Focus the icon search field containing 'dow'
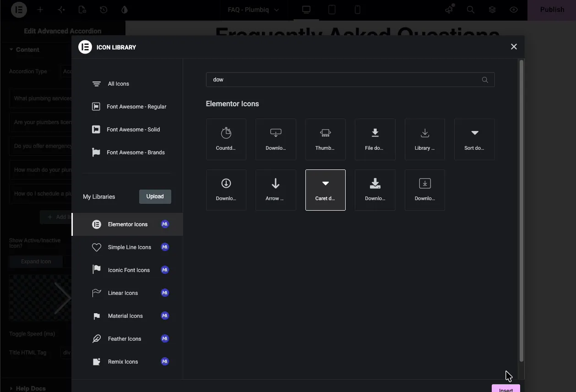Viewport: 576px width, 392px height. coord(350,80)
